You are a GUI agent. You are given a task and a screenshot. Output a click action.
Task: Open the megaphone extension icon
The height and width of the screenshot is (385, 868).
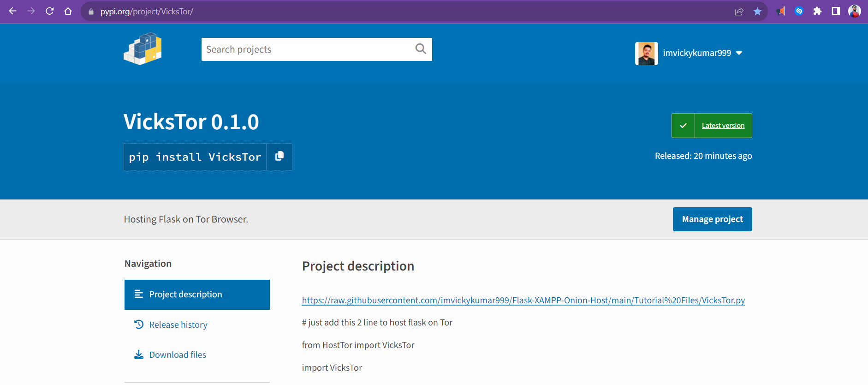click(780, 11)
